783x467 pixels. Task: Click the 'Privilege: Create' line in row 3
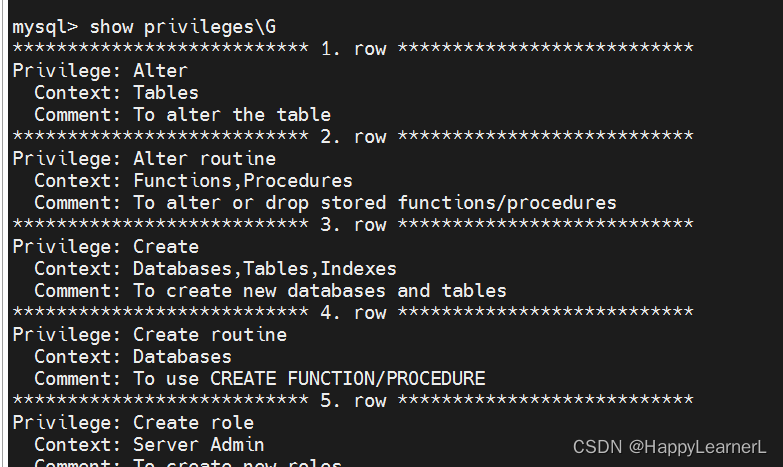coord(105,247)
